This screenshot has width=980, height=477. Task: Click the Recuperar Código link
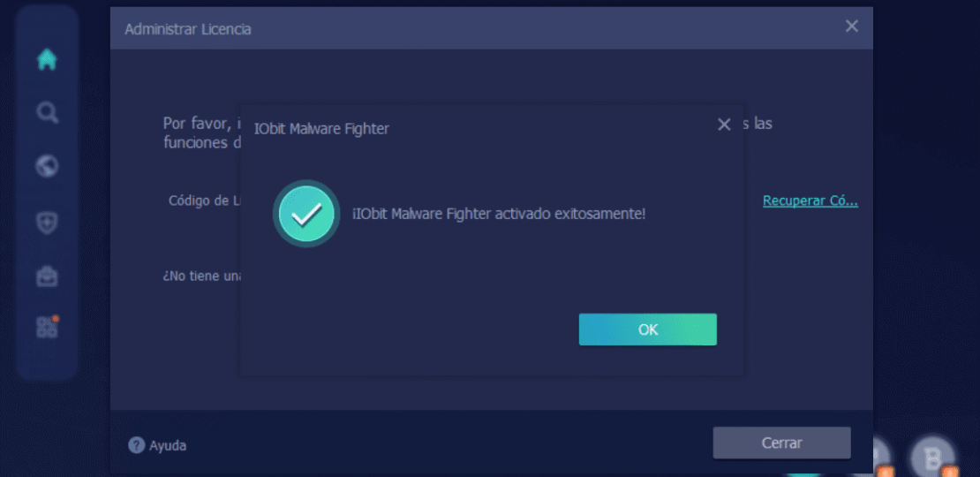[x=810, y=201]
